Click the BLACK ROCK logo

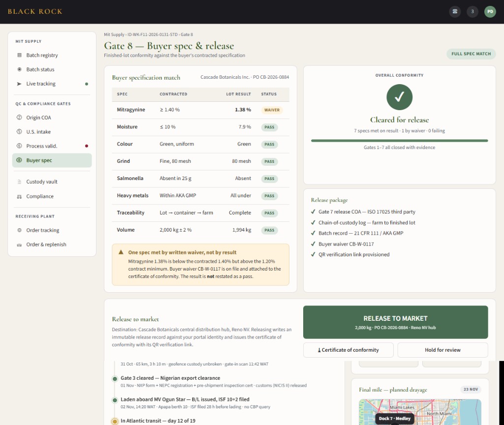tap(35, 12)
